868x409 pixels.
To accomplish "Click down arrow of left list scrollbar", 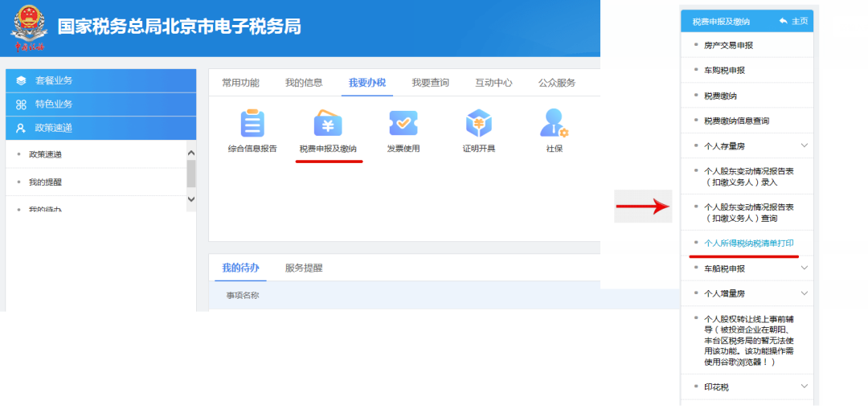I will point(191,199).
